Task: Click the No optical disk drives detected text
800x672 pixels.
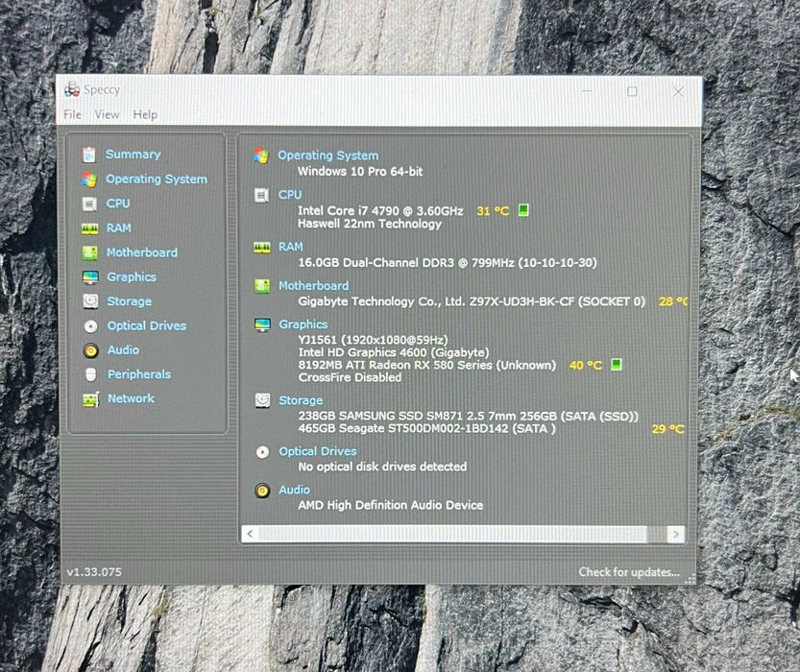Action: click(382, 467)
